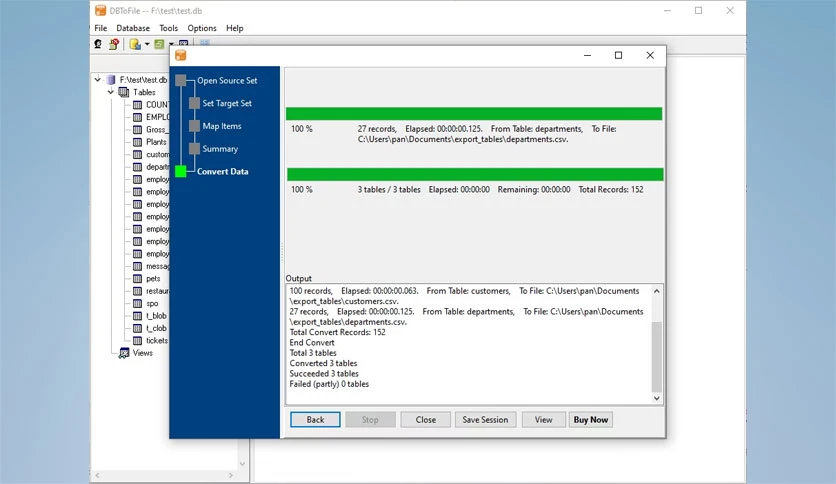The width and height of the screenshot is (836, 484).
Task: Click the departments table progress bar
Action: [474, 114]
